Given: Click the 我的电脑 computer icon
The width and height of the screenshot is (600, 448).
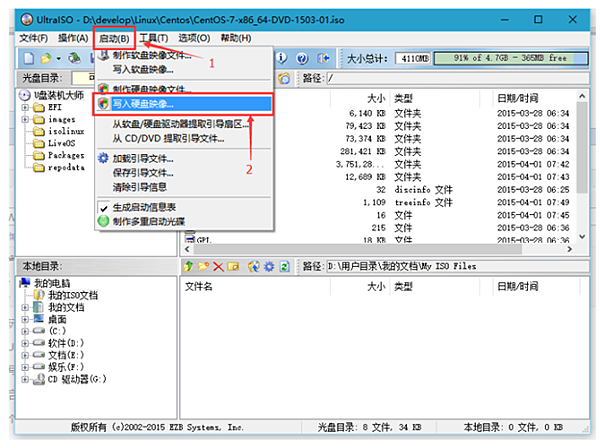Looking at the screenshot, I should (x=25, y=283).
